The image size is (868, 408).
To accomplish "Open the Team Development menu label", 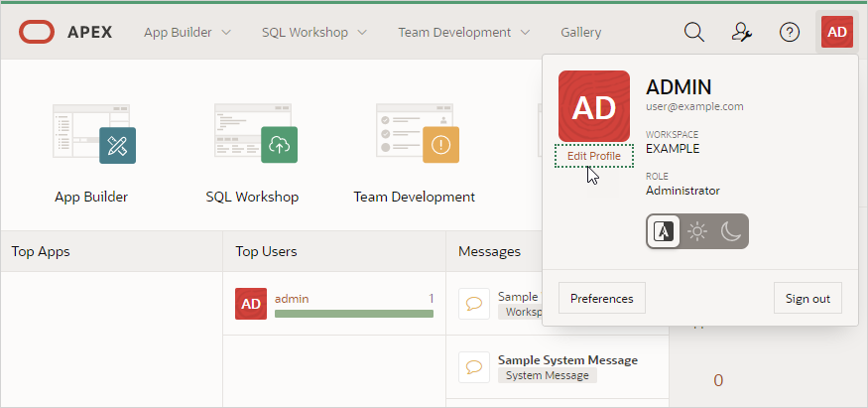I will coord(454,33).
